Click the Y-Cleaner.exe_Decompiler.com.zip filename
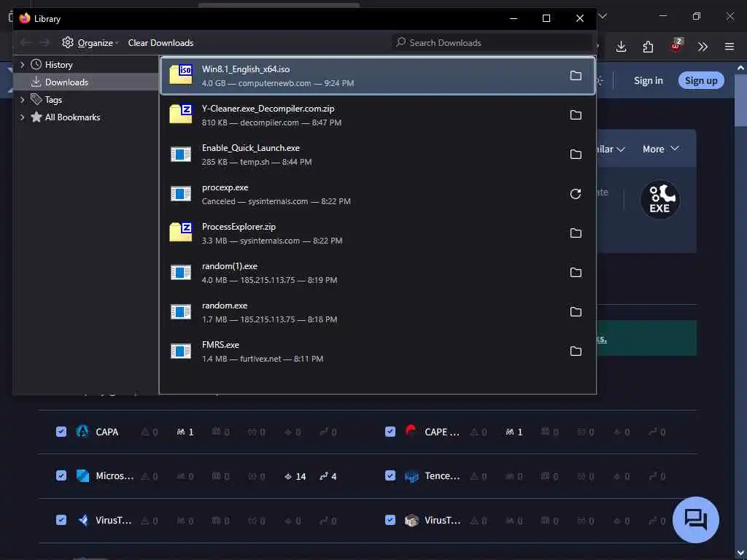This screenshot has width=747, height=560. (268, 109)
